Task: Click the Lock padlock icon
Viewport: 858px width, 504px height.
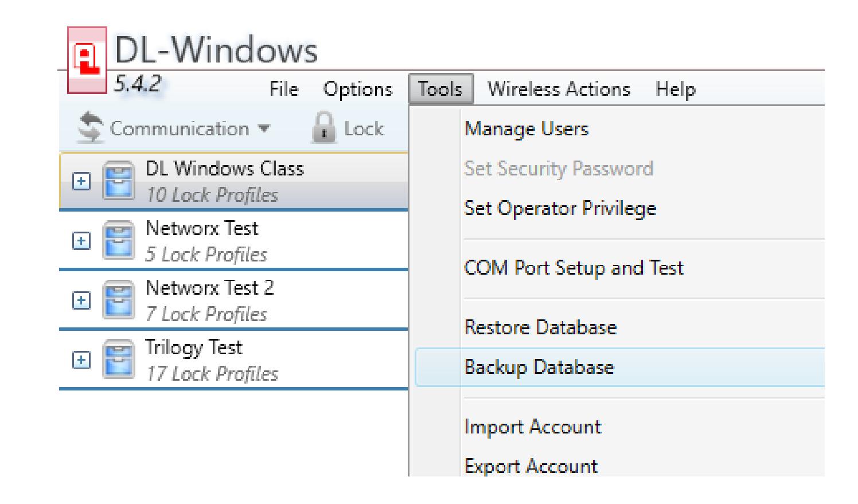Action: point(323,128)
